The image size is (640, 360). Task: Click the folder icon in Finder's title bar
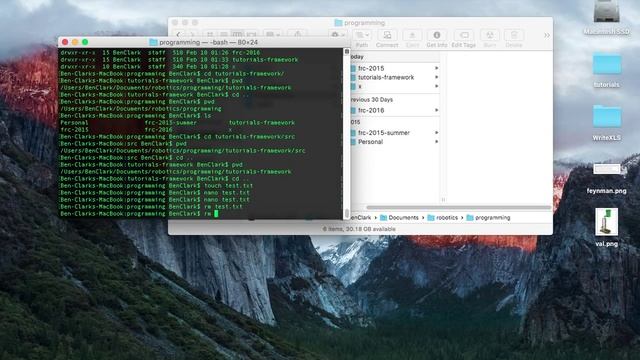338,22
